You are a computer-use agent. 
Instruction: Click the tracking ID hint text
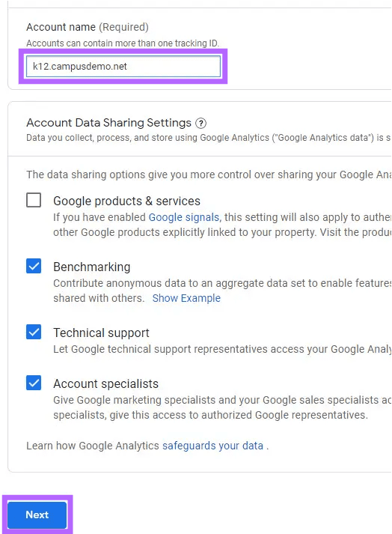click(x=123, y=43)
